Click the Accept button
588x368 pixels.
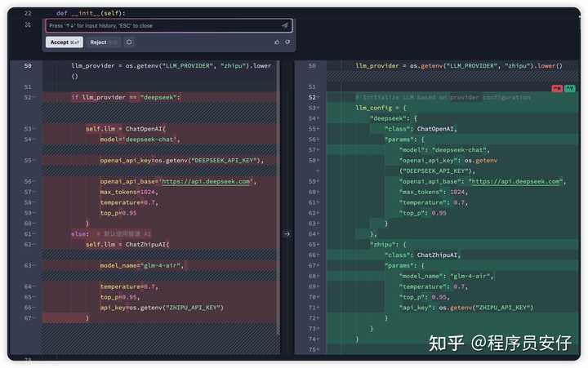65,42
